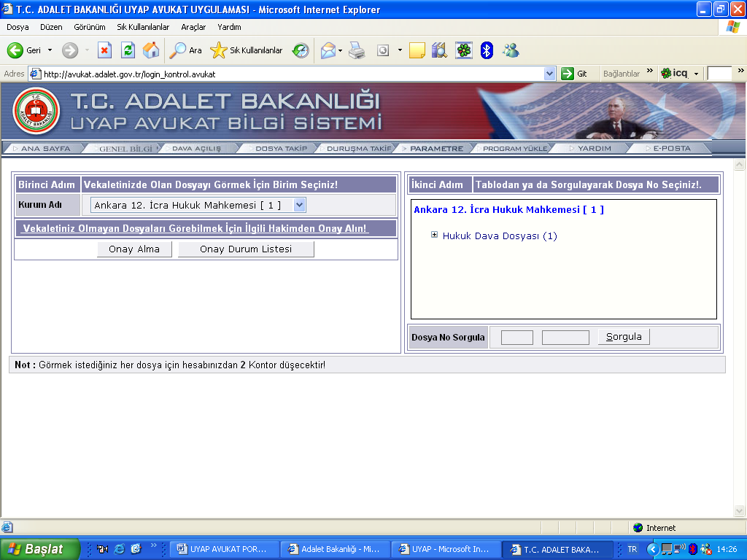The width and height of the screenshot is (747, 560).
Task: Click Hukuk Dava Dosyası (1) link
Action: pos(500,236)
